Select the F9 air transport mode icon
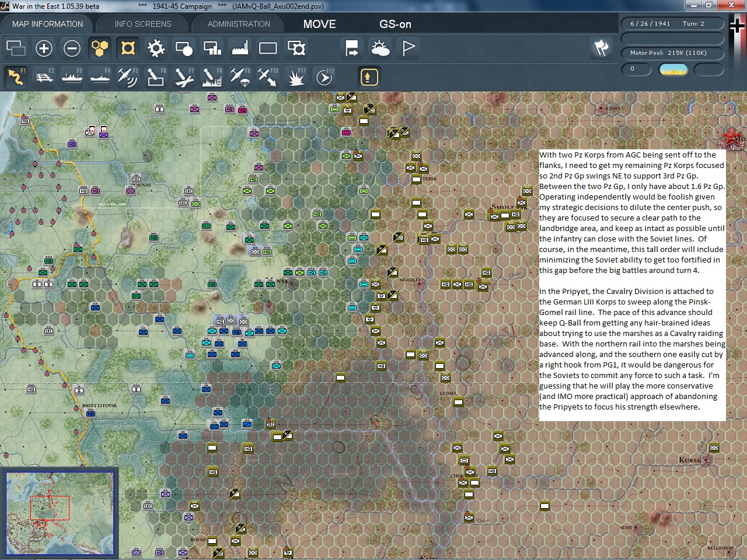 (240, 77)
